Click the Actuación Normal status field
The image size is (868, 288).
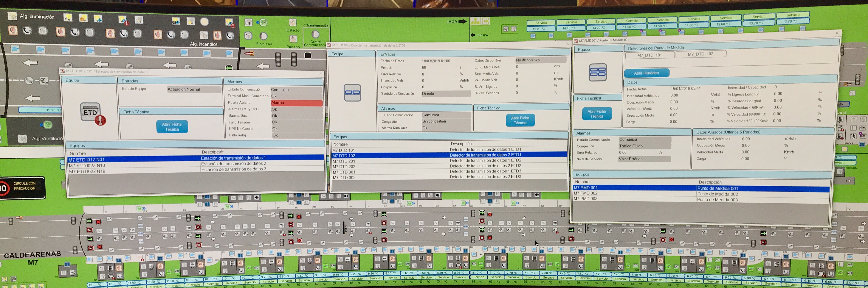[x=194, y=89]
